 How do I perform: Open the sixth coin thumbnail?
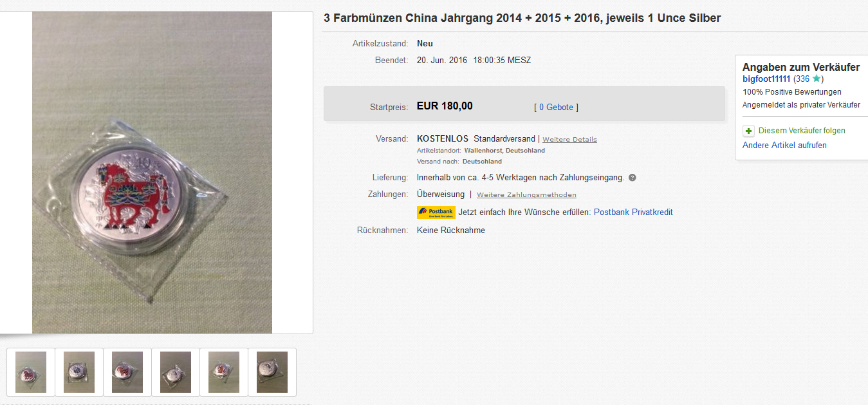(x=272, y=372)
